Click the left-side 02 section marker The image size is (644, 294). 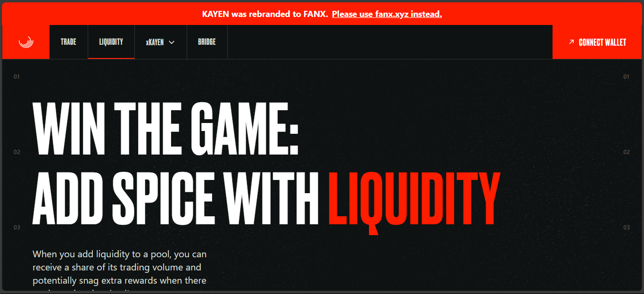pos(17,152)
